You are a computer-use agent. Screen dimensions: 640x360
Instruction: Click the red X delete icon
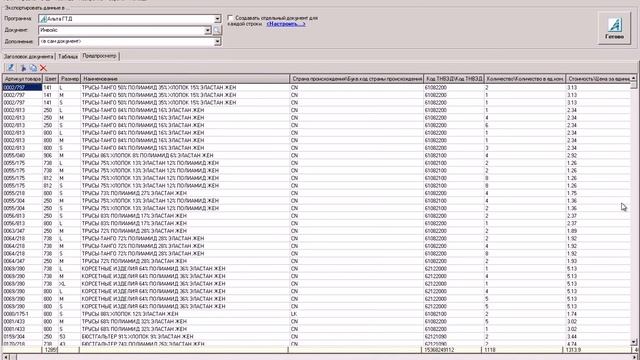coord(43,68)
